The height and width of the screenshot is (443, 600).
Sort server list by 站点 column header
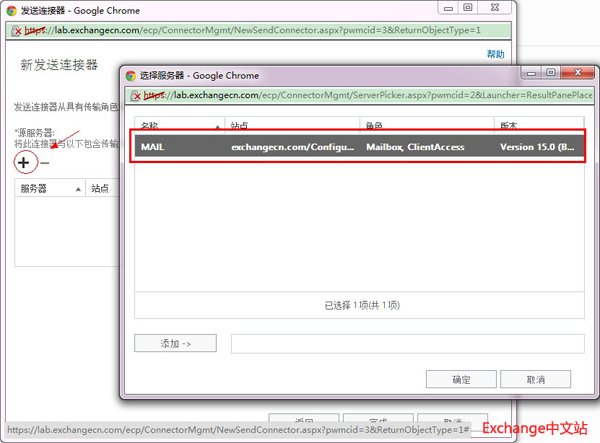(x=292, y=126)
